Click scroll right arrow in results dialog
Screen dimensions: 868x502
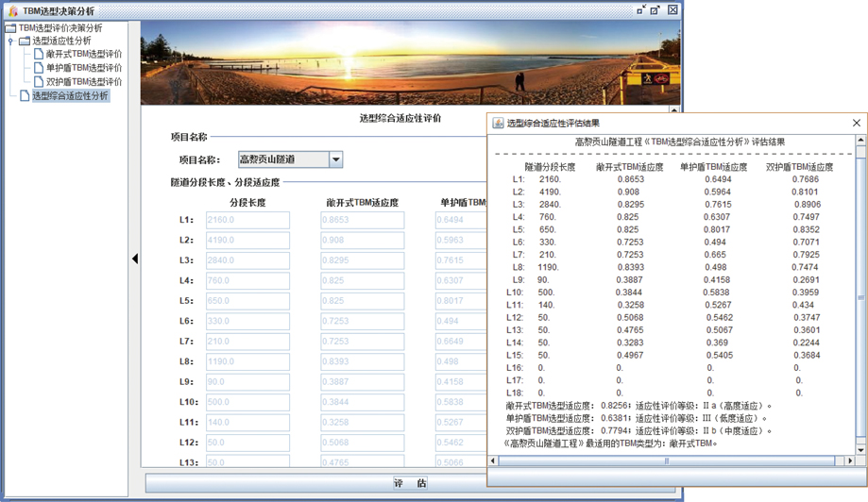click(x=850, y=460)
